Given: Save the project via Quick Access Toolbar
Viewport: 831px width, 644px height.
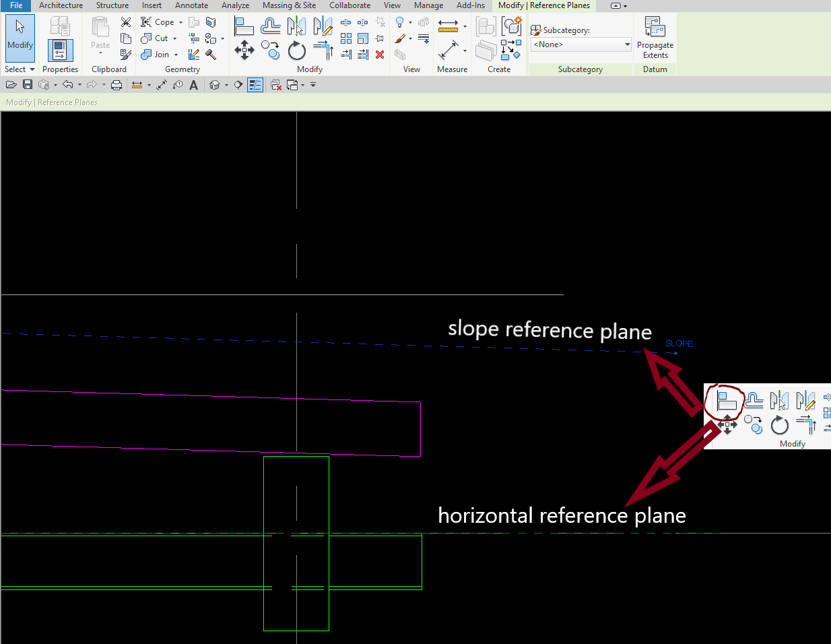Looking at the screenshot, I should pos(27,84).
